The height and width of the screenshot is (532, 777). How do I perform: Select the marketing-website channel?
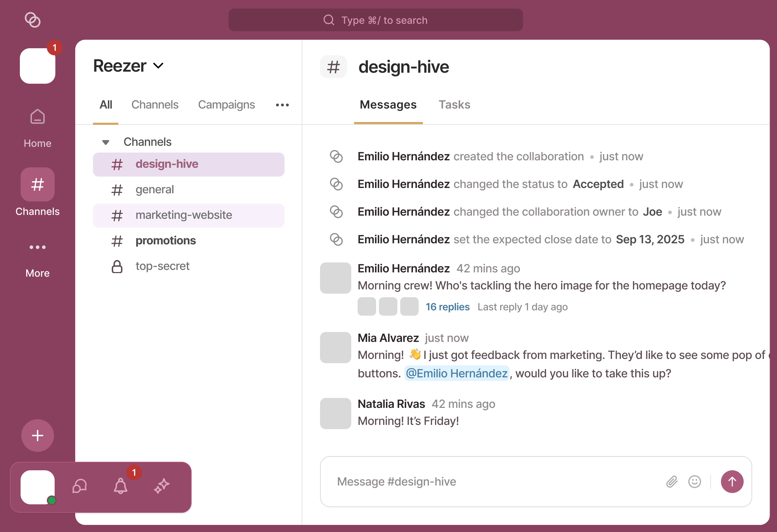184,215
